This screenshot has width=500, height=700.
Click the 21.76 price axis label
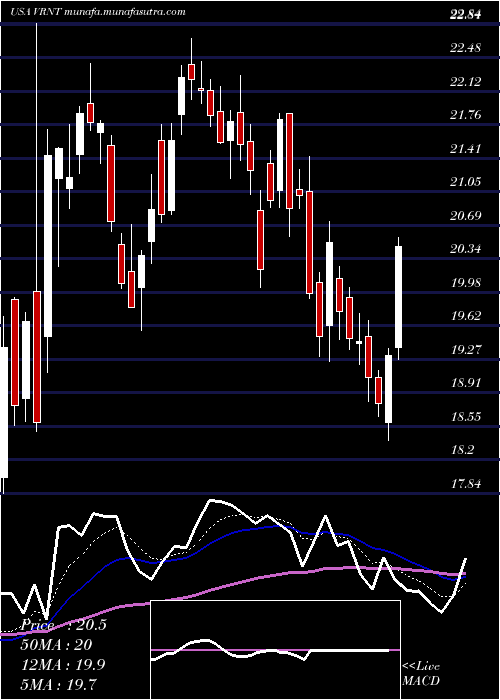pos(466,115)
